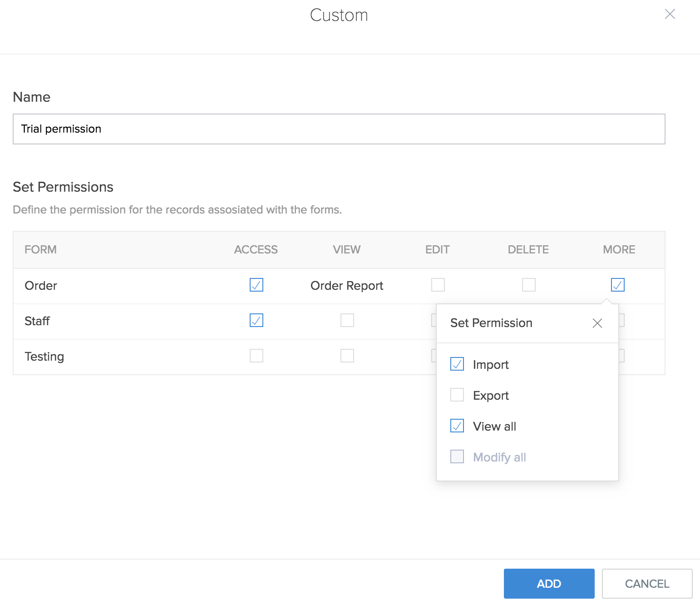This screenshot has height=605, width=700.
Task: Uncheck the View all permission
Action: click(x=457, y=426)
